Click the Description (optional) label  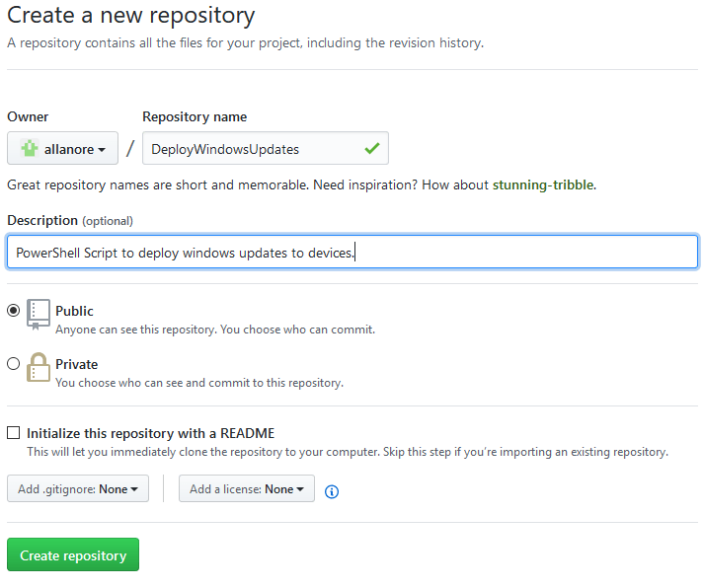click(70, 220)
